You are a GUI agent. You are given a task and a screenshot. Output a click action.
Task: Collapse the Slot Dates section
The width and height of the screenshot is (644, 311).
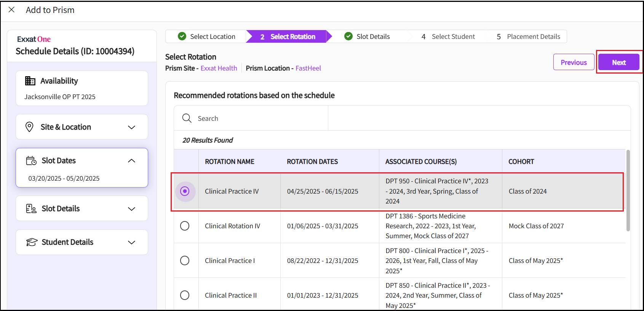(x=131, y=161)
